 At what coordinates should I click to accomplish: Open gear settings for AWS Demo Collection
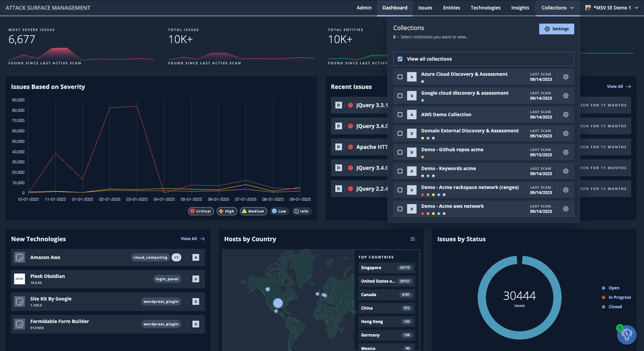566,115
